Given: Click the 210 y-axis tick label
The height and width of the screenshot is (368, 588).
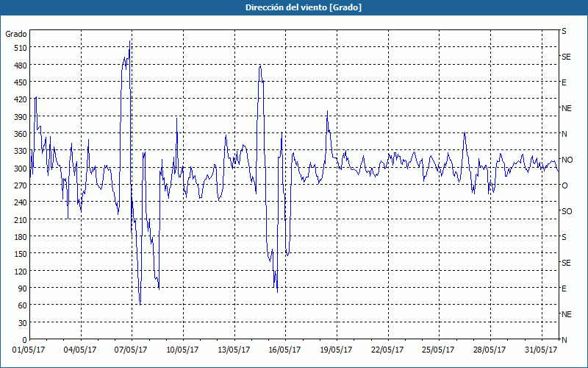Looking at the screenshot, I should (20, 219).
